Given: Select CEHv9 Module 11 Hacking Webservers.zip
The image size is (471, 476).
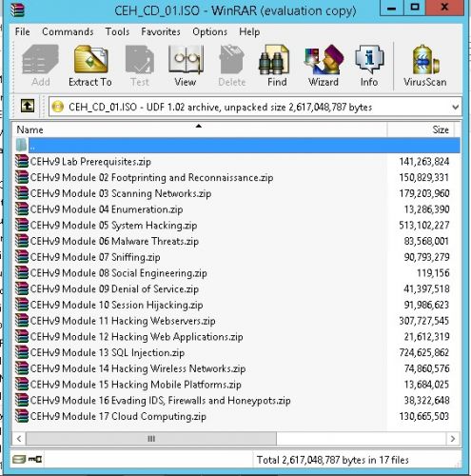Looking at the screenshot, I should pos(123,321).
